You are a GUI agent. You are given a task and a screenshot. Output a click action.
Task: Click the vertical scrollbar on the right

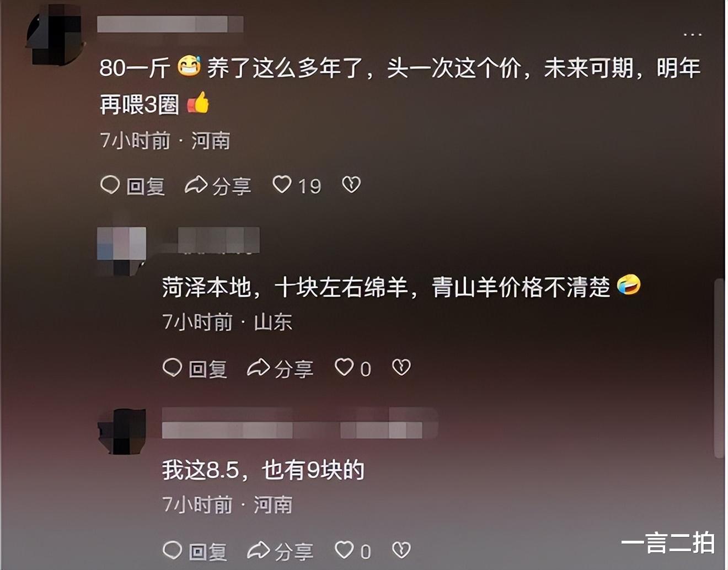(x=719, y=368)
